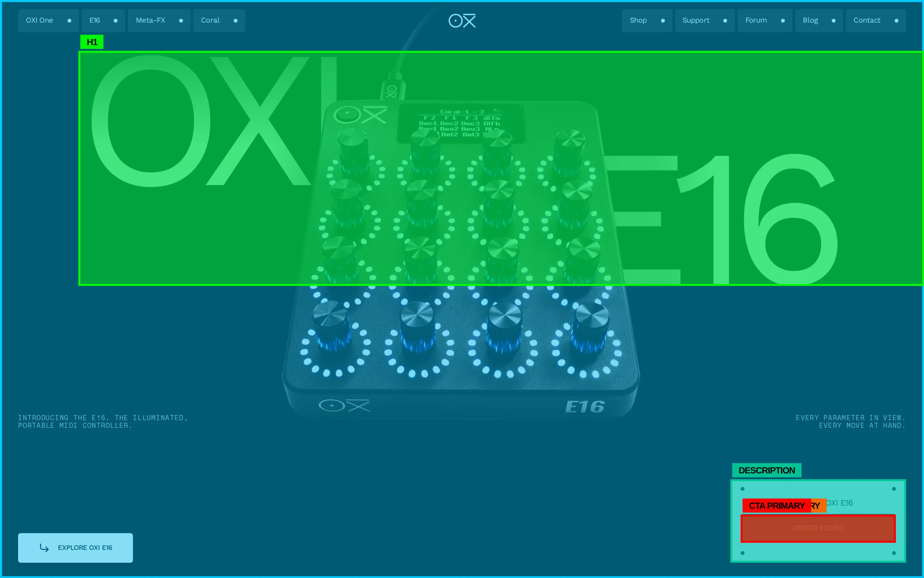Viewport: 924px width, 578px height.
Task: Open the Support nav link
Action: click(x=705, y=21)
